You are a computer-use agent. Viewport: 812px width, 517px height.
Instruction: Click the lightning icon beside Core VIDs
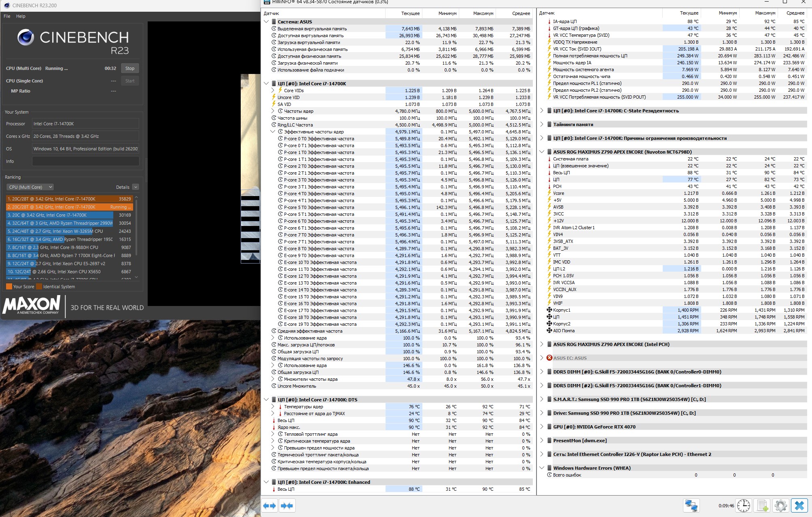coord(280,90)
